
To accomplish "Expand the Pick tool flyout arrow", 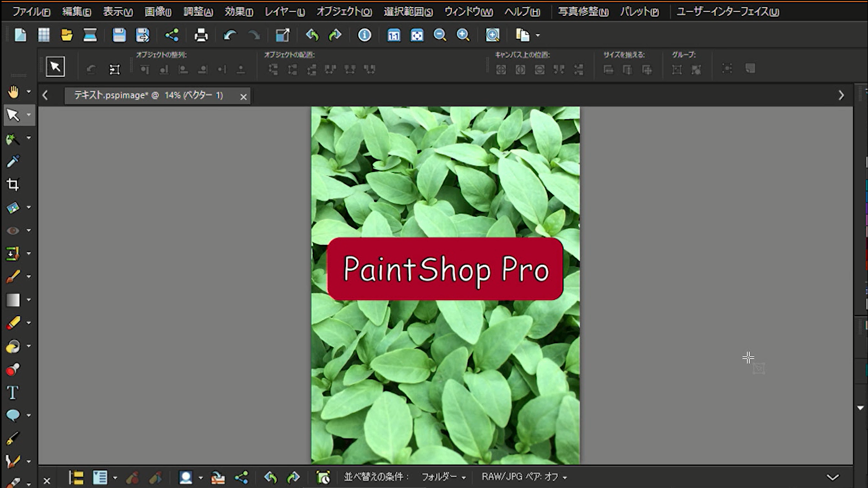I will (29, 115).
